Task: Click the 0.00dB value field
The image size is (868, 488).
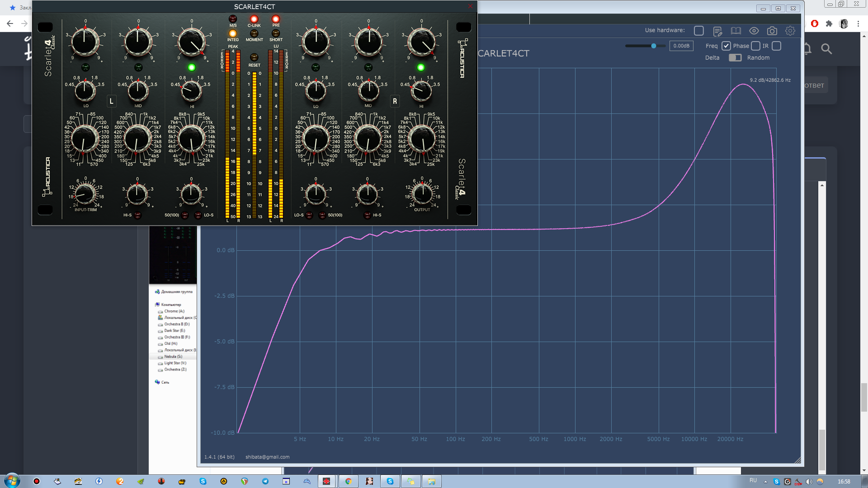Action: point(681,46)
